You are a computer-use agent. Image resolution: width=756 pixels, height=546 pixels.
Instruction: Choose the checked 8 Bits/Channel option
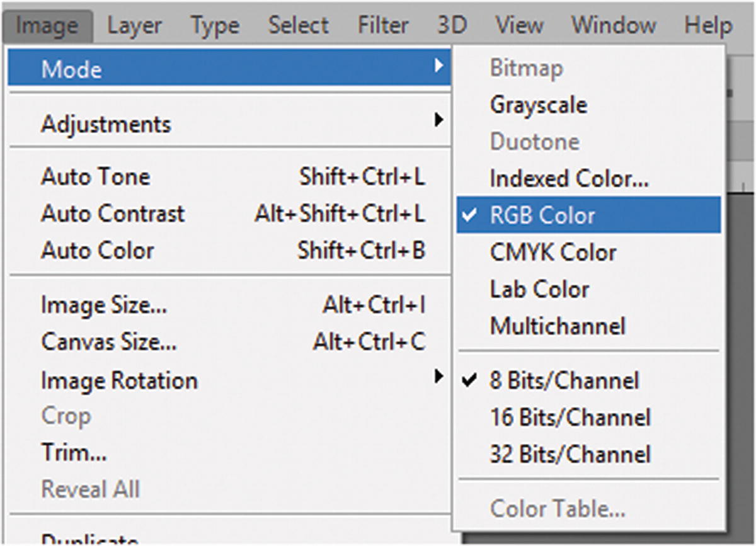pos(564,380)
